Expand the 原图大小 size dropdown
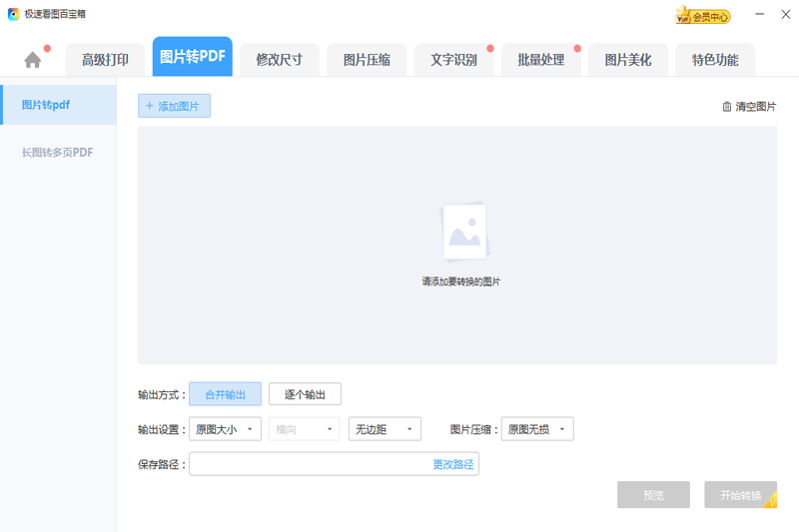The width and height of the screenshot is (799, 532). click(x=226, y=429)
